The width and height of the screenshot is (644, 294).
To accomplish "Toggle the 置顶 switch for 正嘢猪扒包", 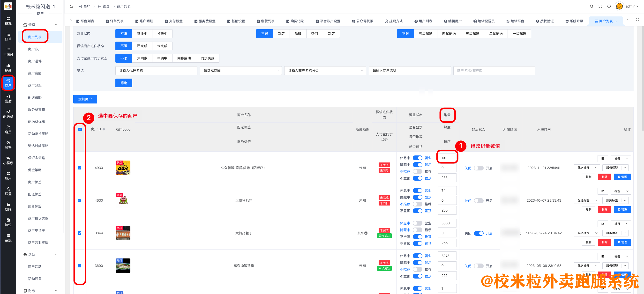I will click(x=417, y=211).
